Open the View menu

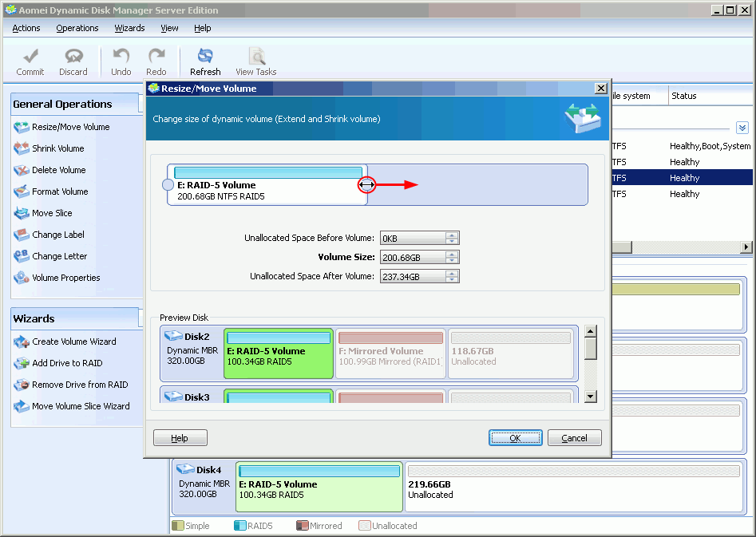pos(169,28)
